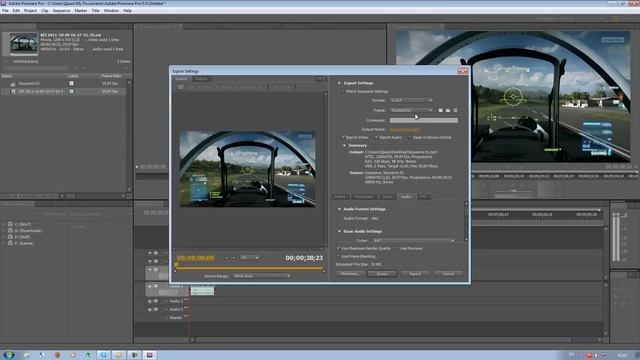Click the D: drive icon in Media Browser
The image size is (640, 360).
pyautogui.click(x=10, y=231)
